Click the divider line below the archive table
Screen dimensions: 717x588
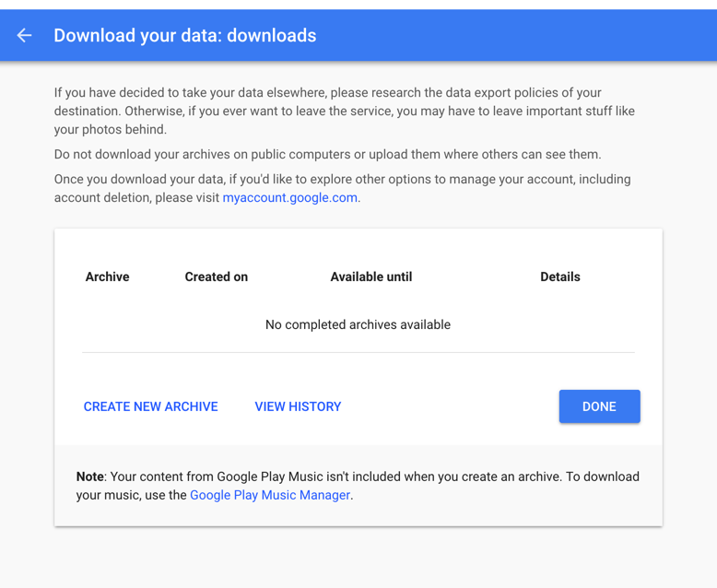click(358, 353)
